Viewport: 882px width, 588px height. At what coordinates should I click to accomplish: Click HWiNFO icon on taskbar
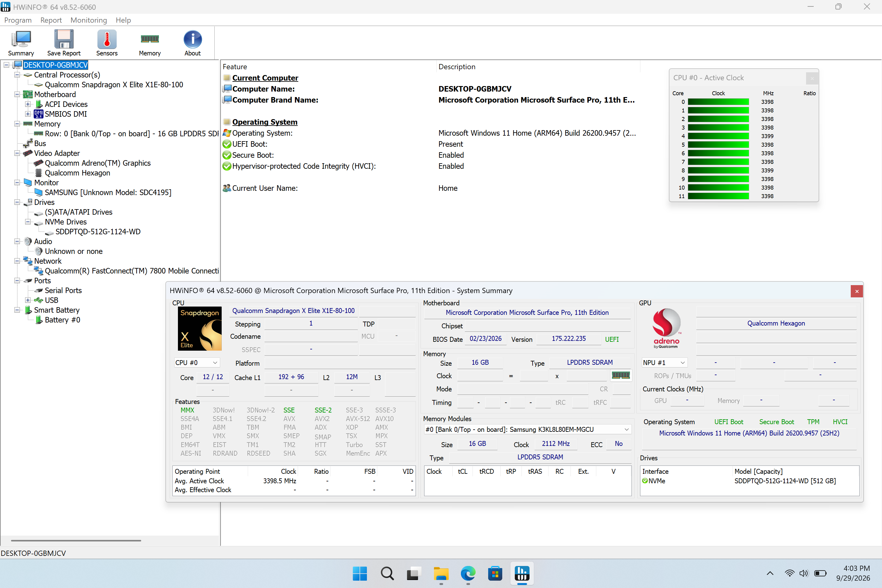(522, 573)
